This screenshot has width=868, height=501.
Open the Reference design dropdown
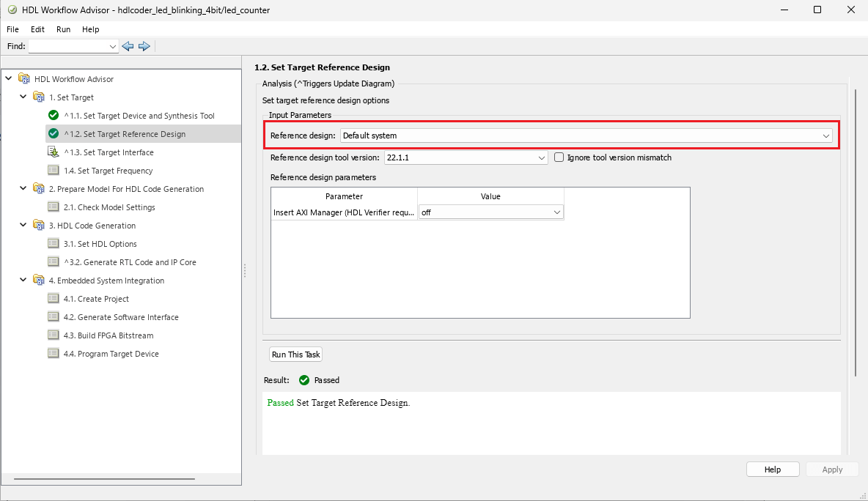click(x=825, y=136)
